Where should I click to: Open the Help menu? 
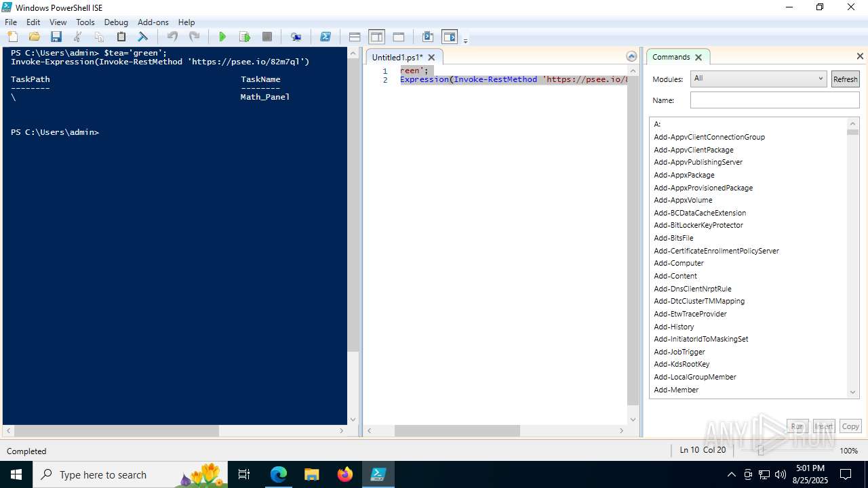pyautogui.click(x=186, y=22)
